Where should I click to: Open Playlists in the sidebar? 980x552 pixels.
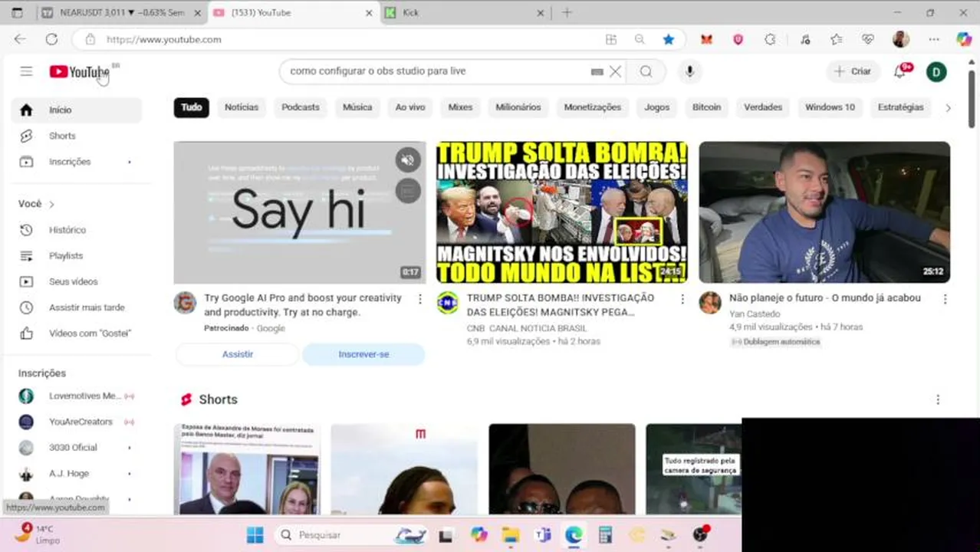click(77, 255)
